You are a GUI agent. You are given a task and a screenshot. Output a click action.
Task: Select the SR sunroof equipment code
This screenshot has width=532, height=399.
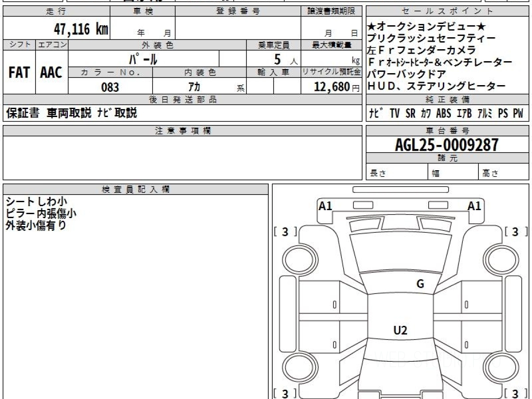click(x=411, y=113)
